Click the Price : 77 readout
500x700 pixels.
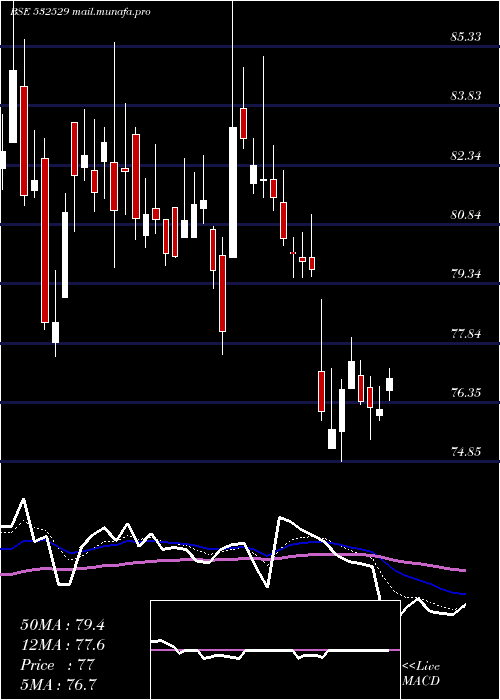pos(57,665)
